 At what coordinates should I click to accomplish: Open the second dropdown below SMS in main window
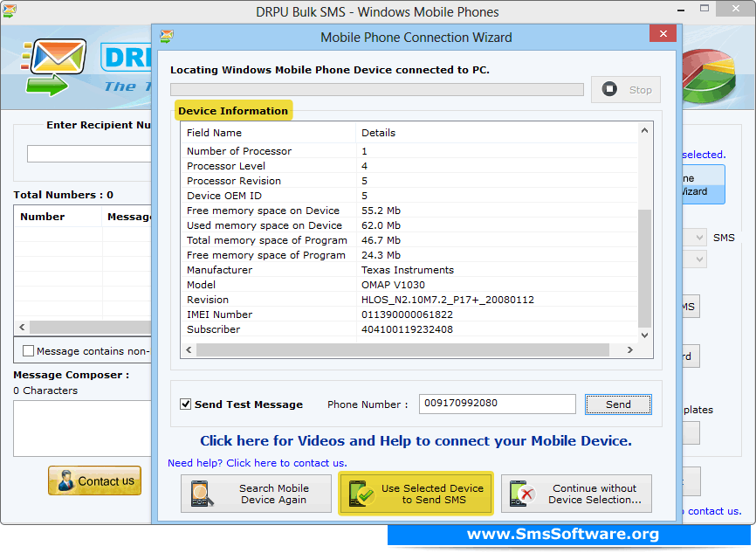point(698,259)
